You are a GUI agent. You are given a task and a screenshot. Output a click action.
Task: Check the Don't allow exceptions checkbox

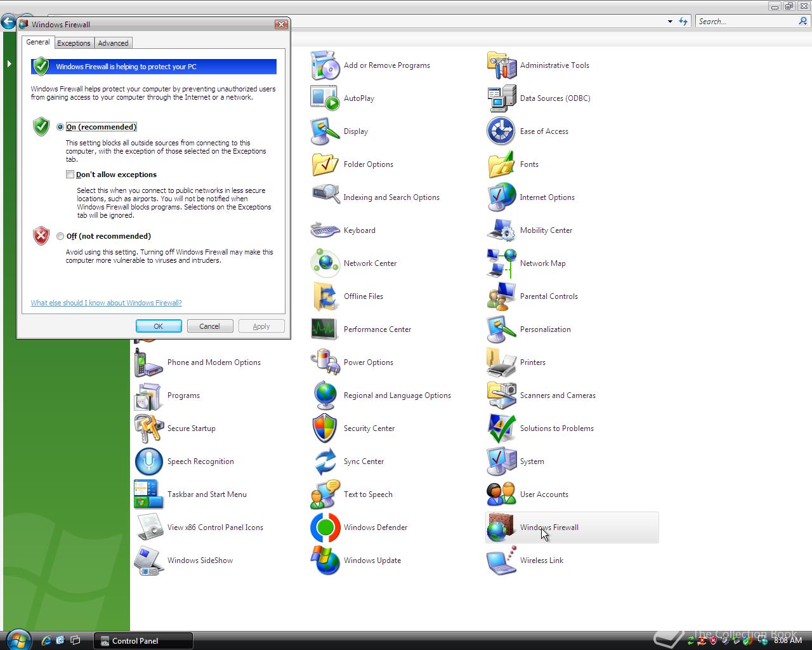click(70, 175)
